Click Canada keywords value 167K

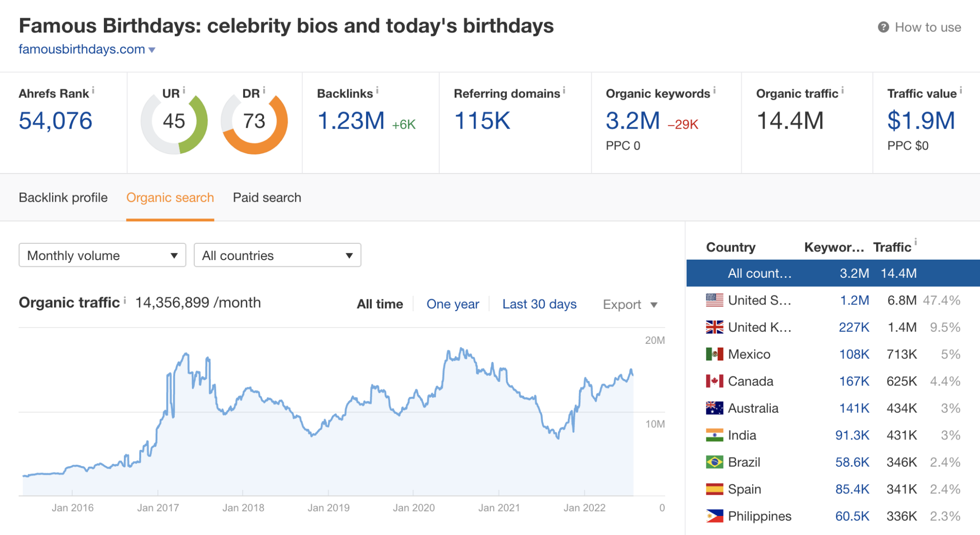pos(854,381)
